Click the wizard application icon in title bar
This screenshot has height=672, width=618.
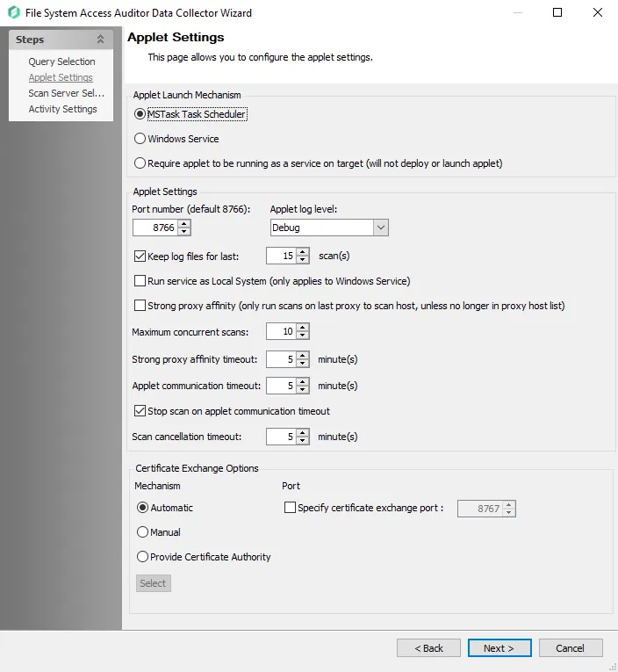click(14, 12)
